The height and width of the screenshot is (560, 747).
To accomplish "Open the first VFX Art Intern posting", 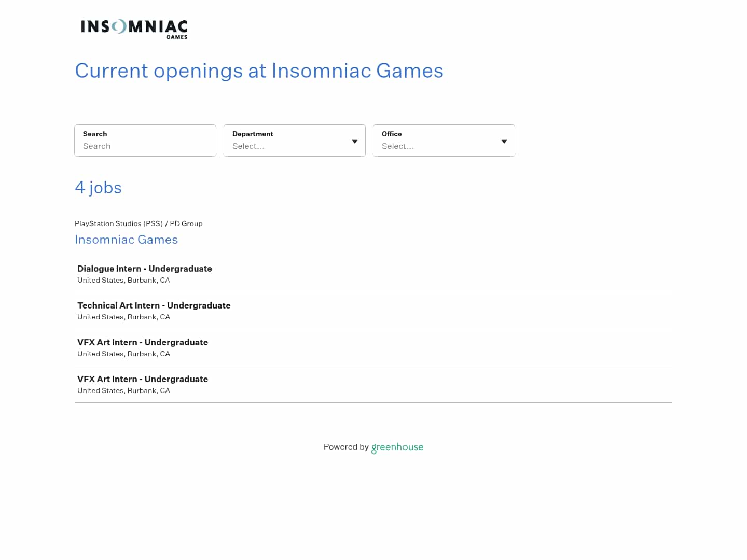I will click(142, 342).
